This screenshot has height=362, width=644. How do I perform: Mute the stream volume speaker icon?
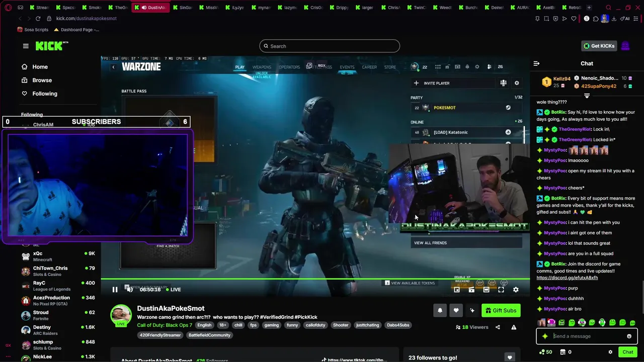129,290
